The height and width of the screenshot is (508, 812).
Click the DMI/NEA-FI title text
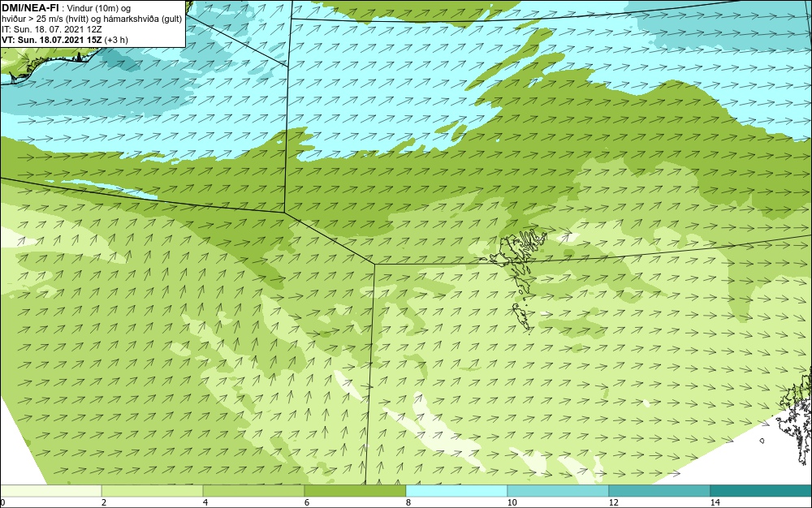pos(30,7)
